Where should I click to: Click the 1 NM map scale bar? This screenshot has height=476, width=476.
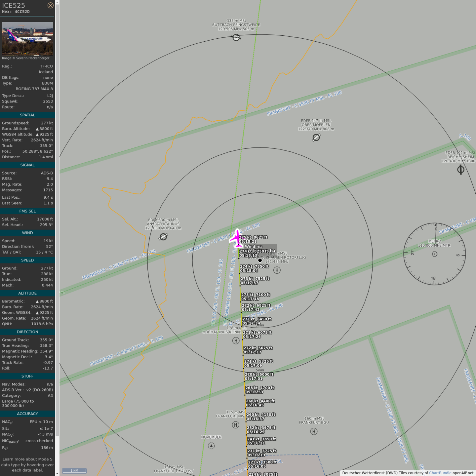click(74, 471)
